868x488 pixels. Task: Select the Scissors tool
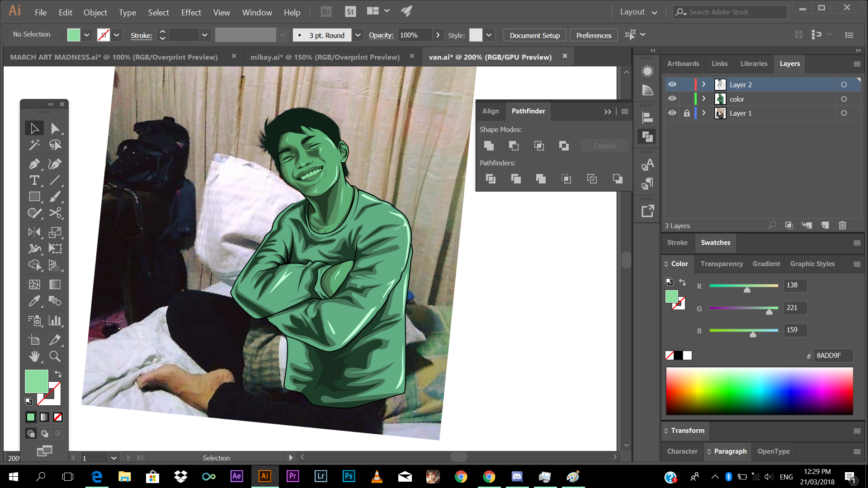[55, 213]
